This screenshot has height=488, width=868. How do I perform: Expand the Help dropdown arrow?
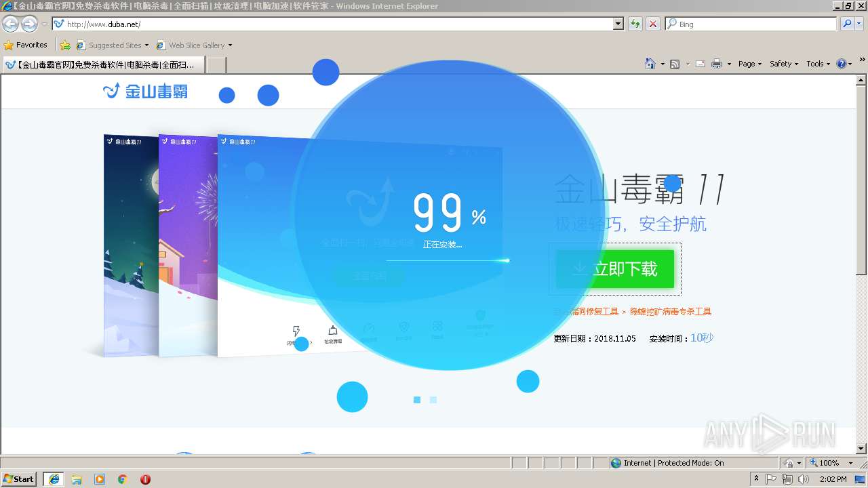[x=850, y=64]
